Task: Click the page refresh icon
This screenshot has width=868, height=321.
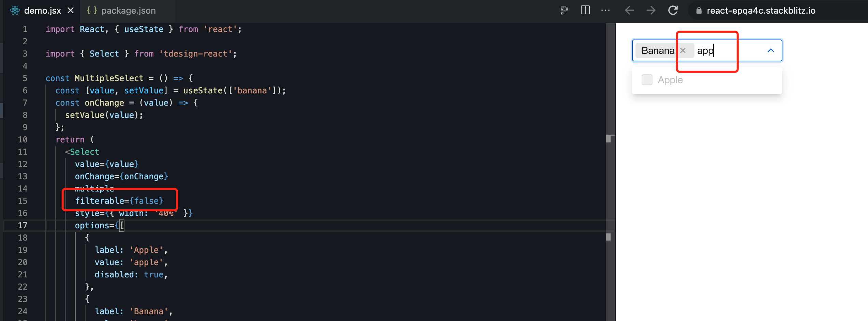Action: (673, 10)
